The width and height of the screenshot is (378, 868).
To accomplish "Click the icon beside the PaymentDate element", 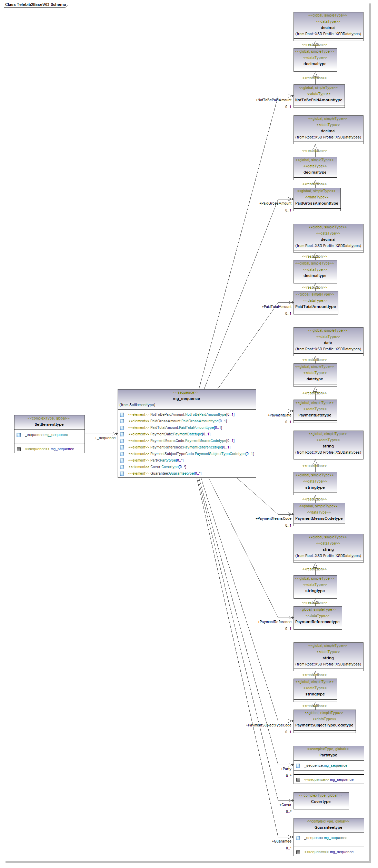I will [122, 434].
